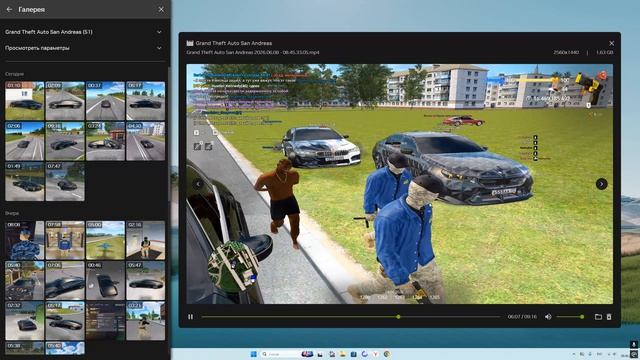
Task: Expand the Grand Theft Auto San Andreas game filter
Action: tap(84, 32)
